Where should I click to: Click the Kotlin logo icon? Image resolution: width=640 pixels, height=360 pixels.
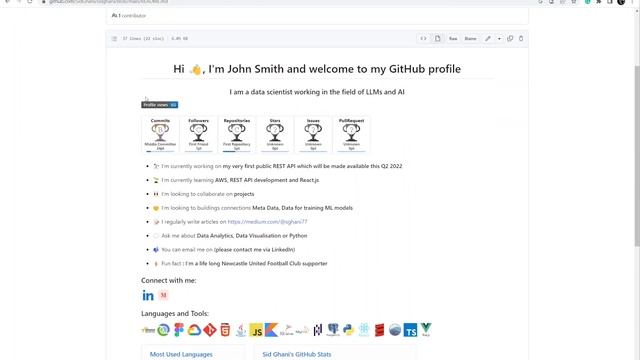(x=271, y=330)
